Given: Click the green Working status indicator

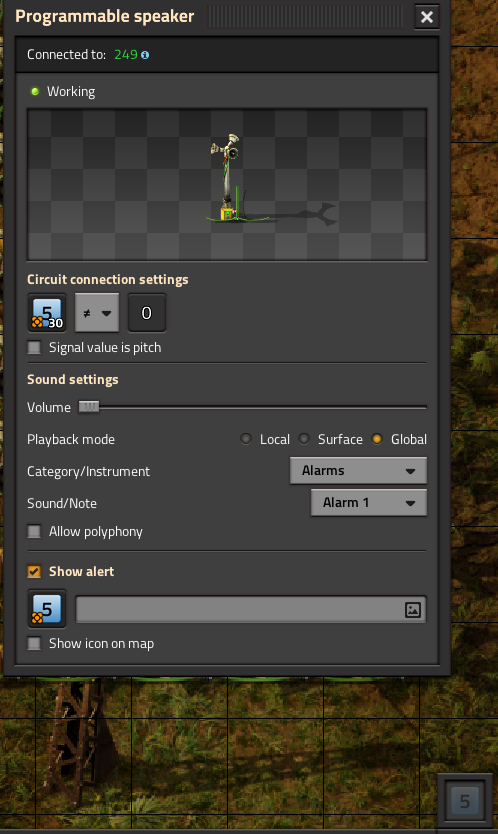Looking at the screenshot, I should pos(35,91).
